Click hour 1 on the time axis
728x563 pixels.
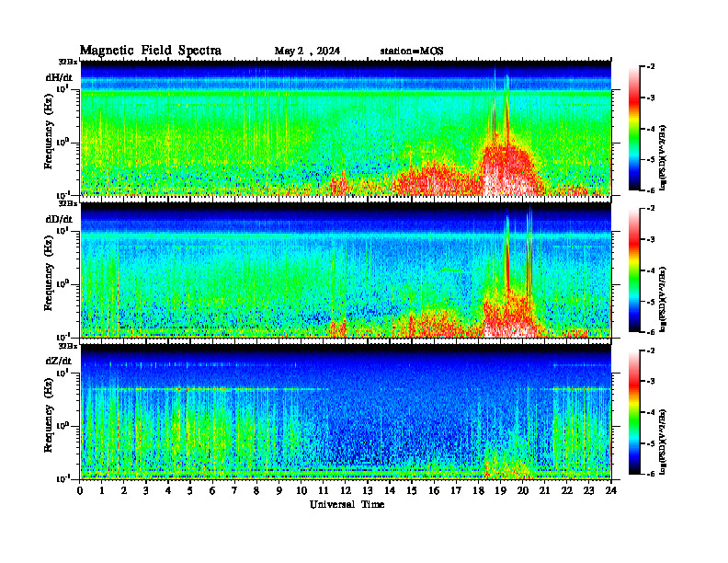[x=102, y=491]
